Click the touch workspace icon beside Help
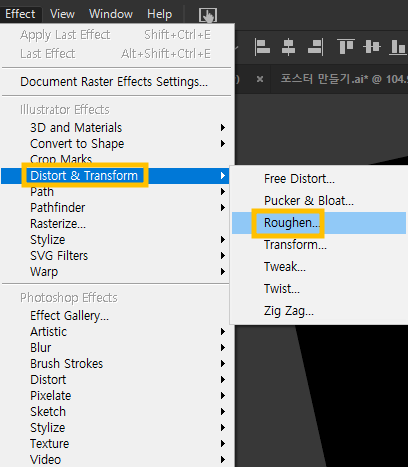408x467 pixels. tap(208, 15)
